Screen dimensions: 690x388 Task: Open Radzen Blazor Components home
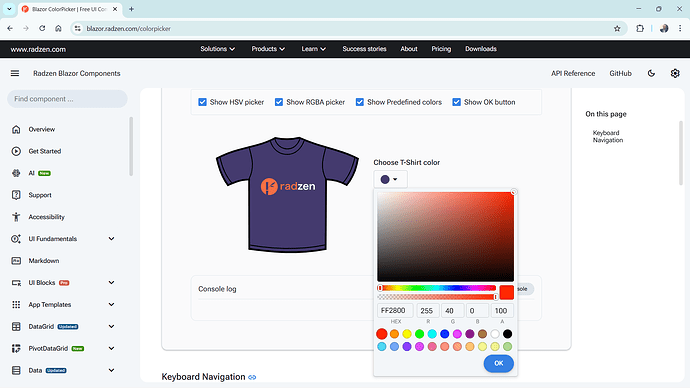click(77, 73)
